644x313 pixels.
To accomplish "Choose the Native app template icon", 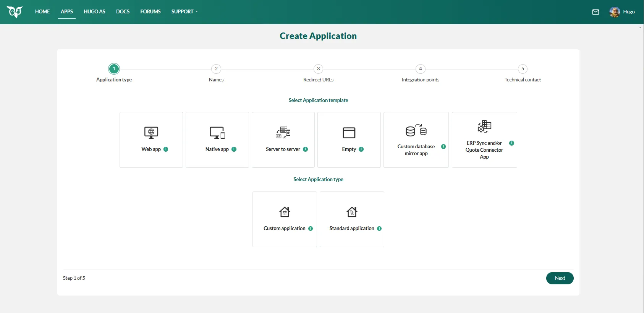I will tap(217, 133).
